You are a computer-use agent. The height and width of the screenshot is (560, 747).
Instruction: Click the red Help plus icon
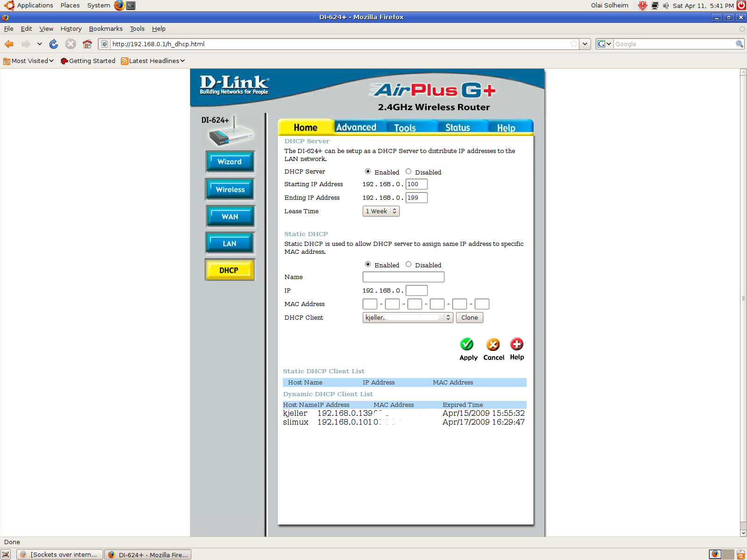[517, 344]
